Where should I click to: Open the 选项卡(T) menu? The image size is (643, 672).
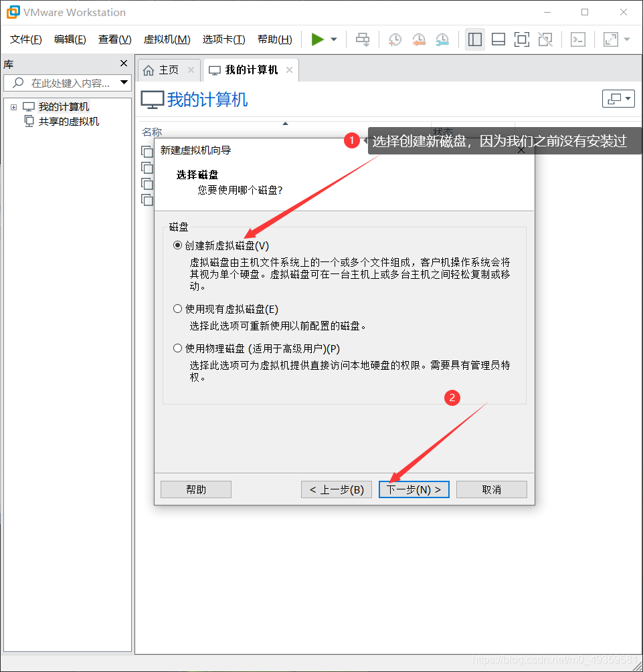click(x=223, y=39)
